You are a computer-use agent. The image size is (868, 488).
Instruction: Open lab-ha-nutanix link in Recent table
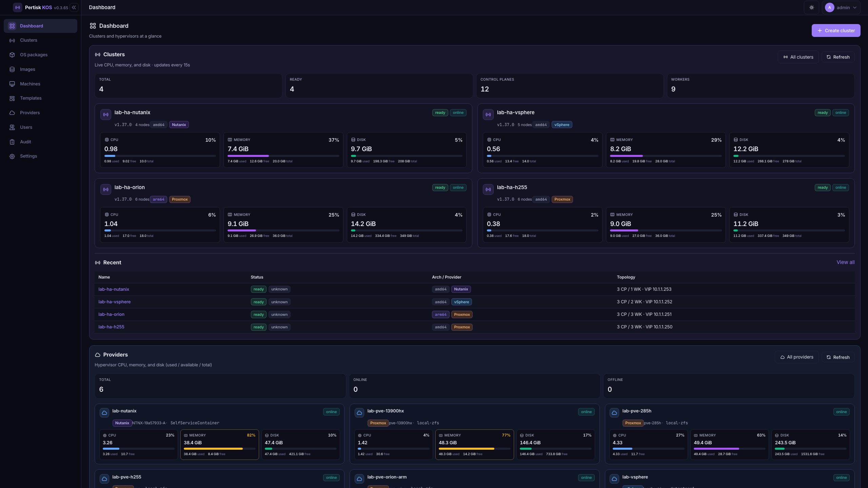click(114, 289)
